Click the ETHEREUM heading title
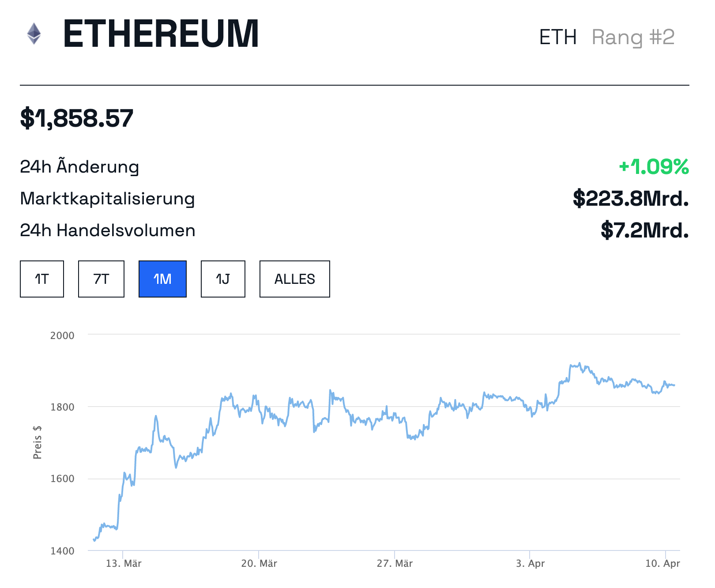 [x=161, y=34]
